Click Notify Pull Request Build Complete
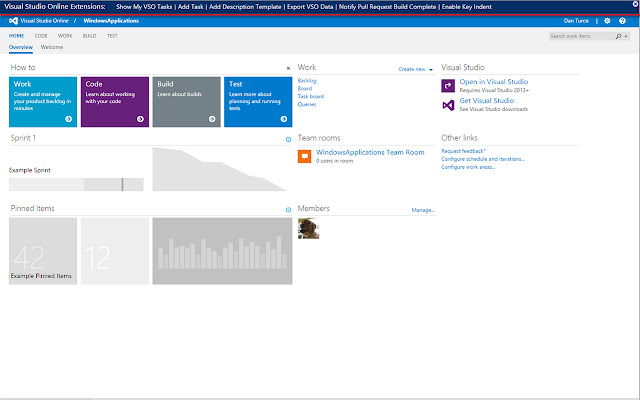 (x=387, y=7)
